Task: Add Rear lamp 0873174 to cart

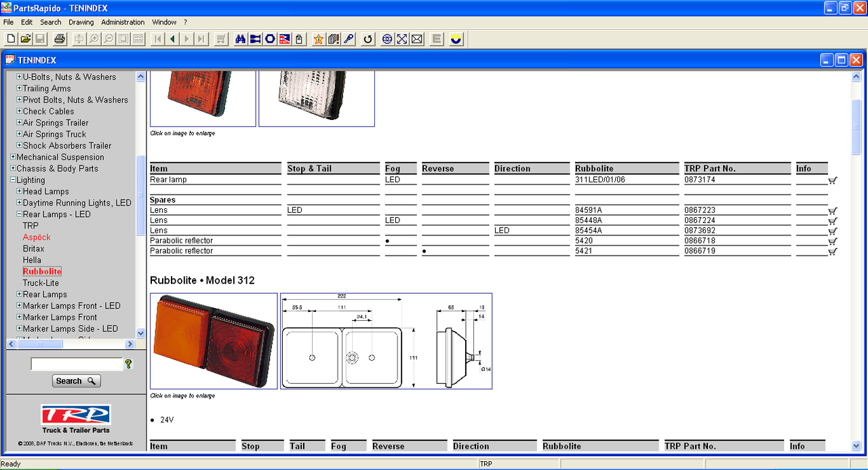Action: tap(832, 180)
